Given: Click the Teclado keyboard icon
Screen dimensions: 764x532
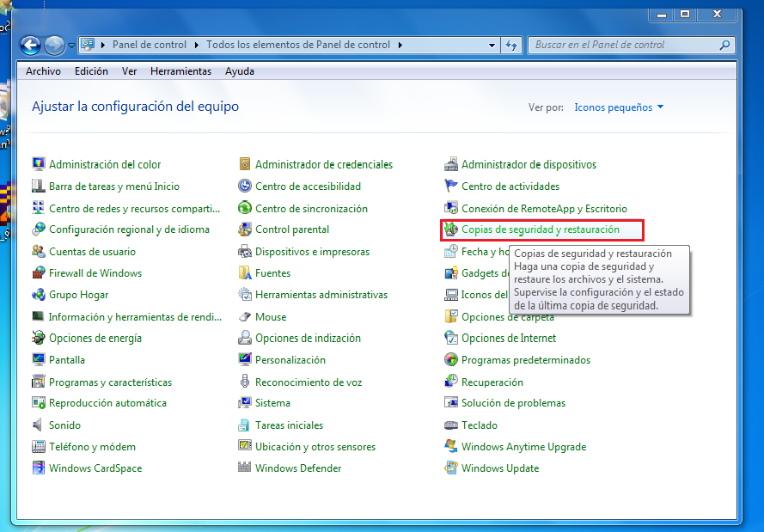Looking at the screenshot, I should (451, 425).
